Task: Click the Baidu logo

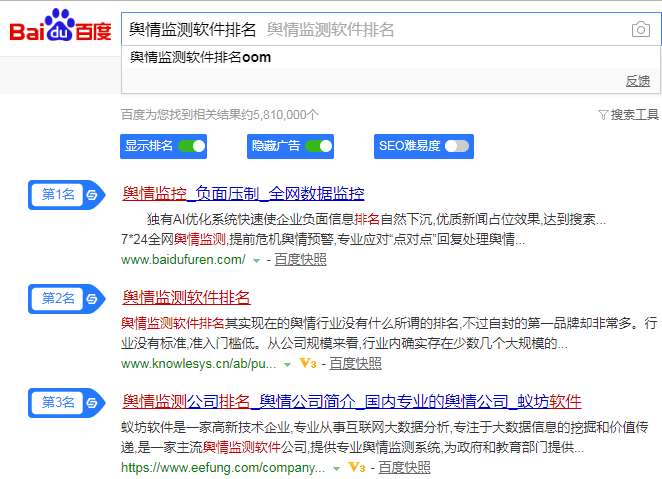Action: [60, 25]
